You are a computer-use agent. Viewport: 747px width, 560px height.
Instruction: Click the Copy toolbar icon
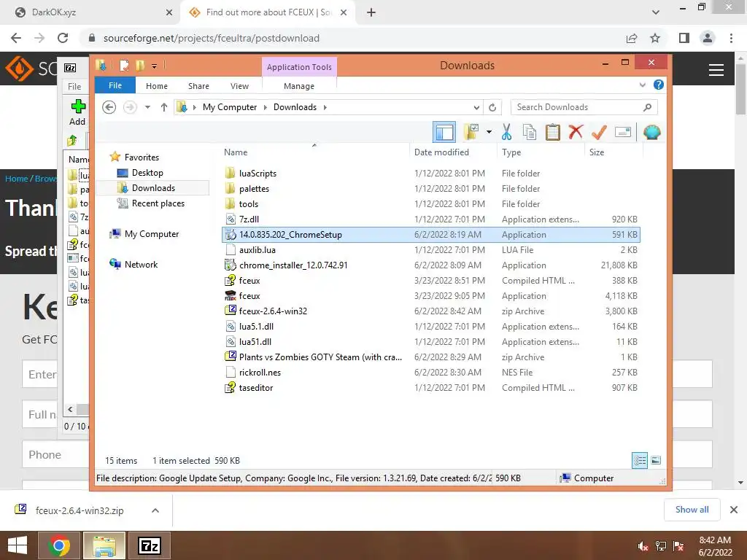point(530,132)
